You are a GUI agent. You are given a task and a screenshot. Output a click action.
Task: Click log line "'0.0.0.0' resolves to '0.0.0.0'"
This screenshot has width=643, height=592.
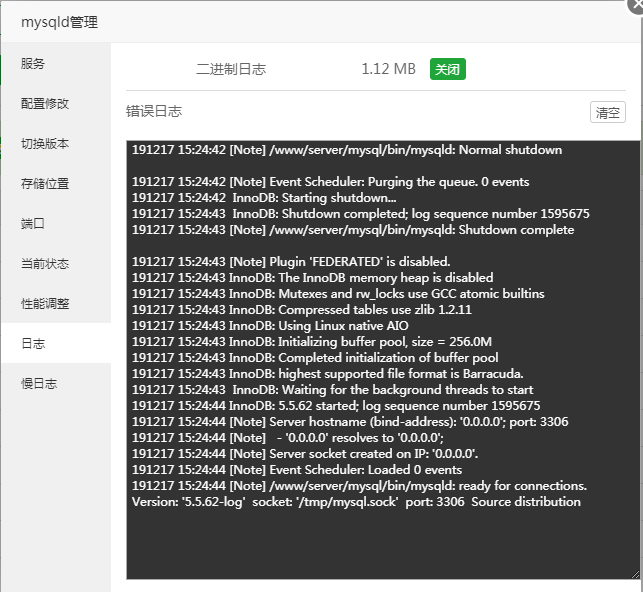(x=288, y=437)
